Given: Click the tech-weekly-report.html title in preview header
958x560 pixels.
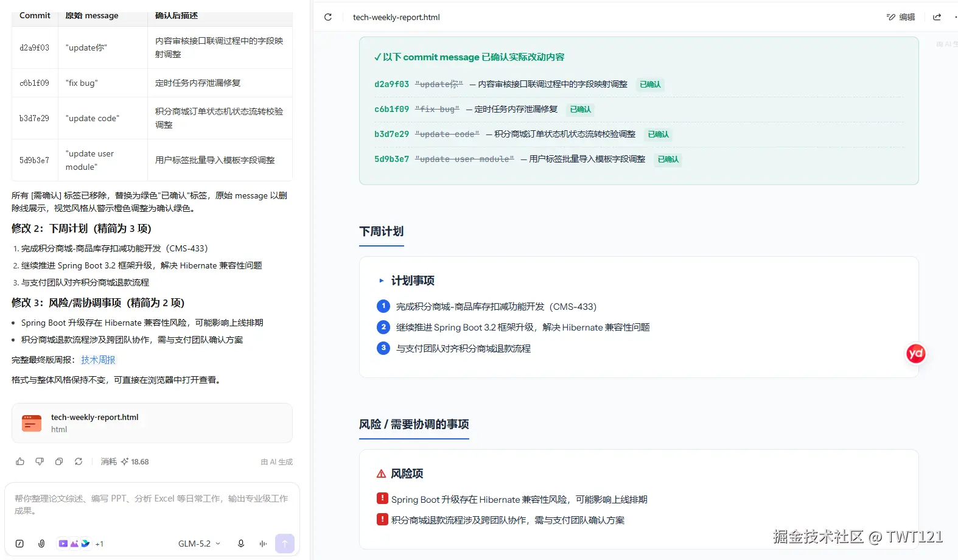Looking at the screenshot, I should pyautogui.click(x=396, y=17).
